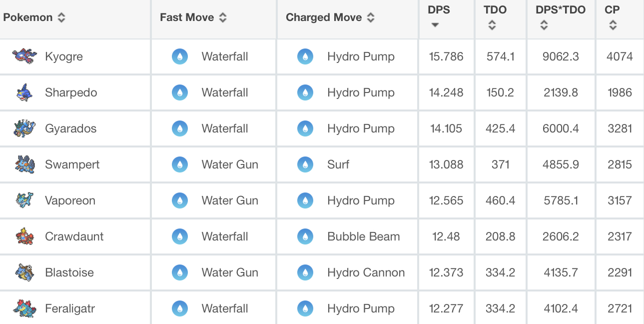Click Kyogre's sprite icon
The height and width of the screenshot is (324, 644).
(24, 56)
